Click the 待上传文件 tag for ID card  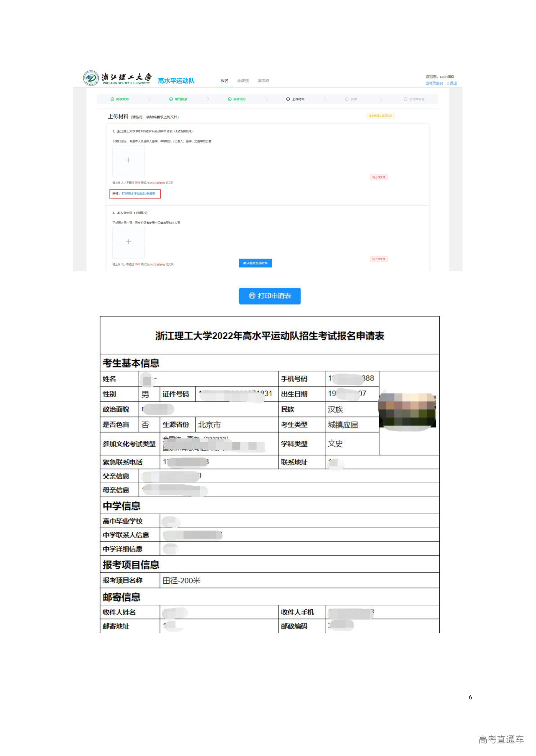click(x=379, y=259)
